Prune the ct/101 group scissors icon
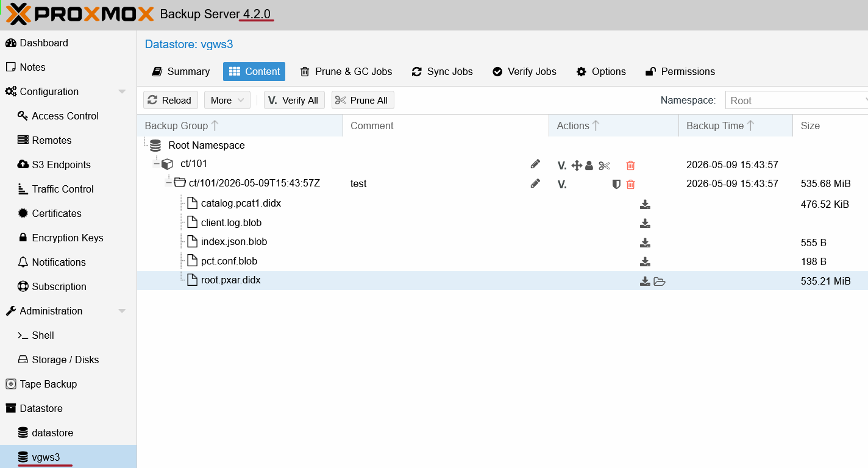 coord(604,165)
